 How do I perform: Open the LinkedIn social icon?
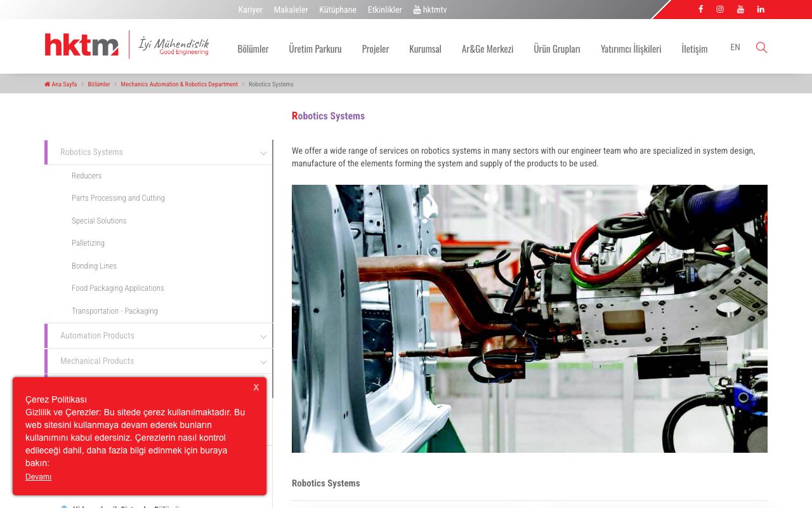tap(761, 9)
